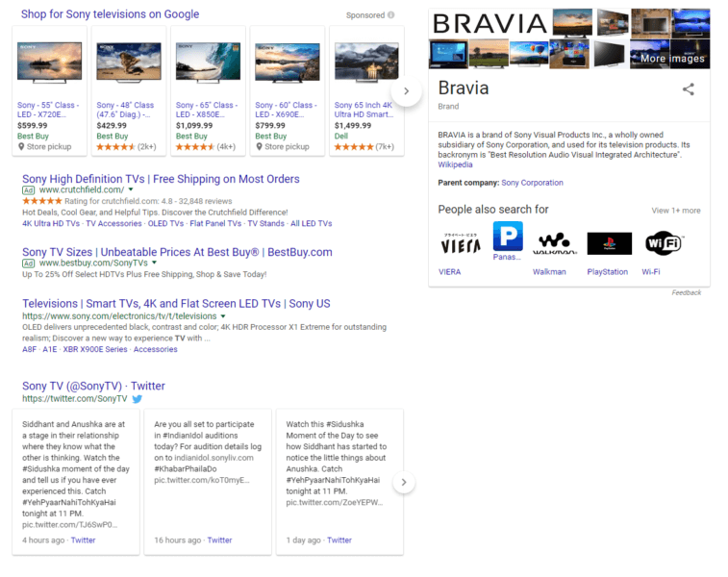This screenshot has height=577, width=728.
Task: Open Twitter link on 1 day ago tweet
Action: [x=339, y=540]
